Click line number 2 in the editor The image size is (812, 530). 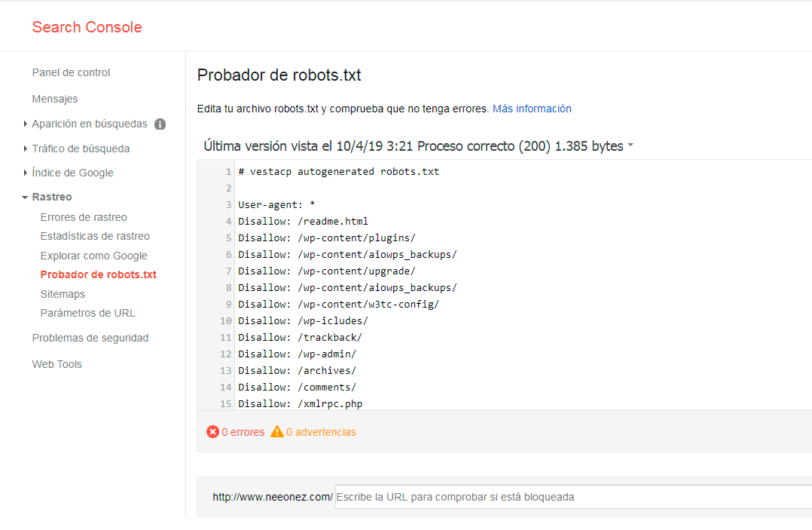(x=228, y=188)
